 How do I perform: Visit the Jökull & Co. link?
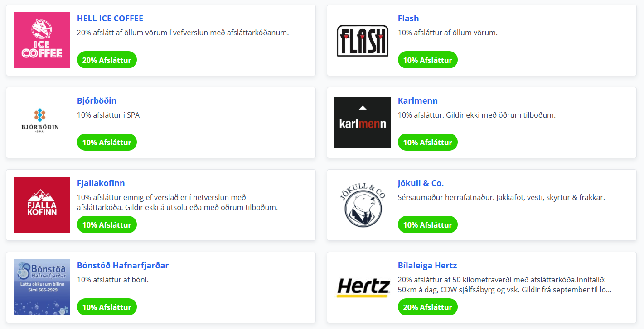(421, 183)
